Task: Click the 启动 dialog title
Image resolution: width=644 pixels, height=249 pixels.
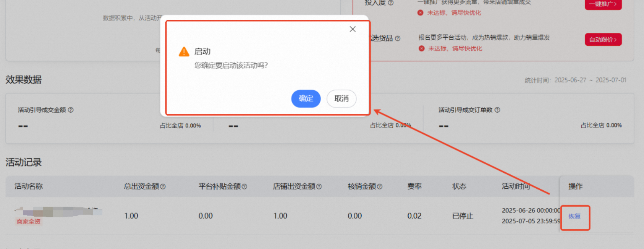Action: [202, 51]
